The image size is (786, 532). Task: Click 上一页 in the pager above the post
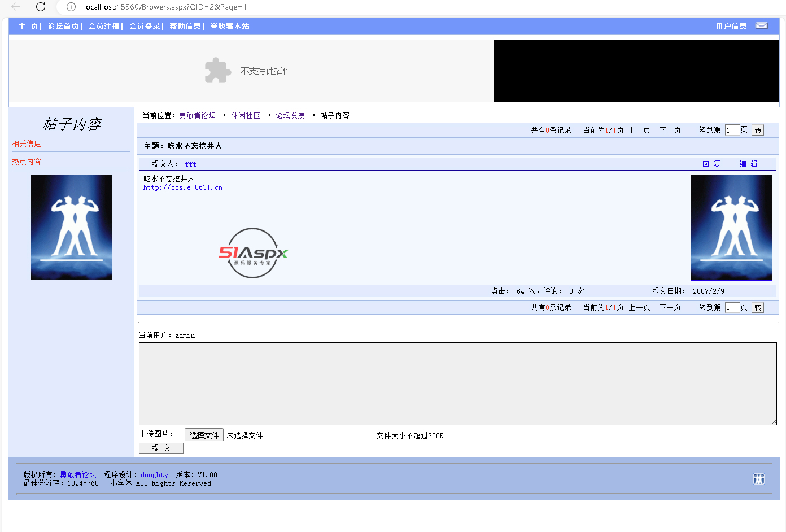[640, 130]
